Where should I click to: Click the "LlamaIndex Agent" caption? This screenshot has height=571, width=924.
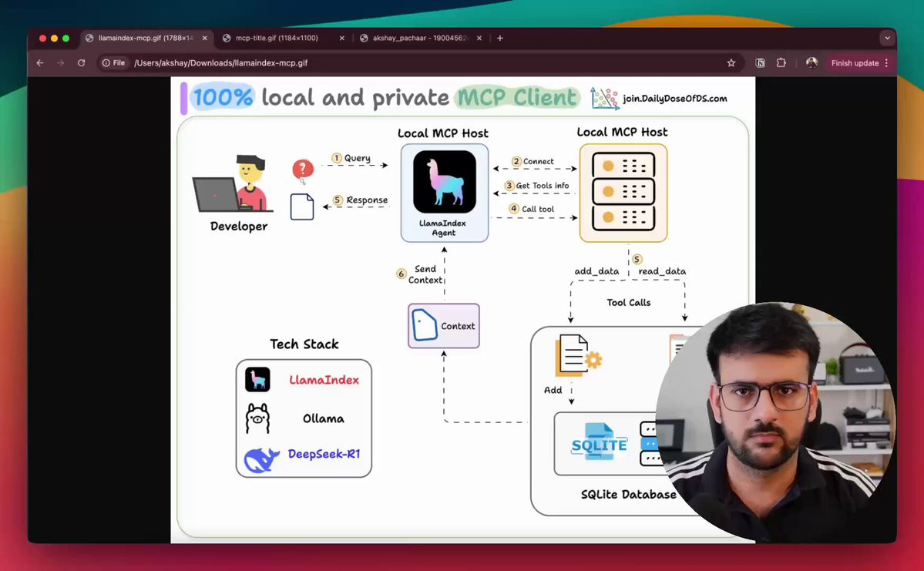pyautogui.click(x=442, y=228)
